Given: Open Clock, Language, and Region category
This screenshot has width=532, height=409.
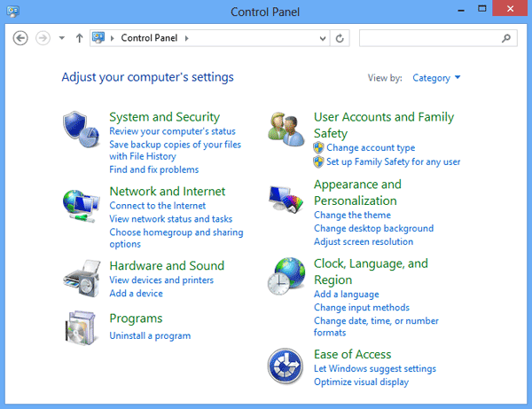Looking at the screenshot, I should (x=371, y=271).
